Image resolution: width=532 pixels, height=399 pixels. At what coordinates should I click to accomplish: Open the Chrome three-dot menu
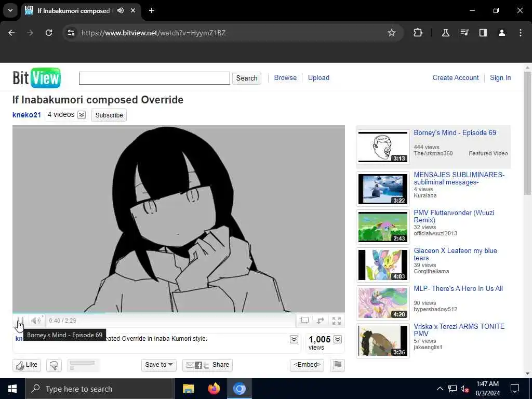click(521, 33)
